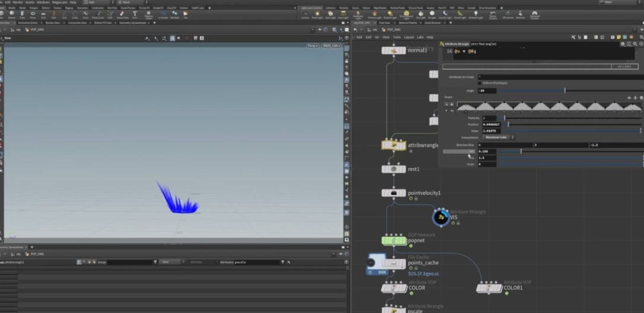
Task: Select the Spray Paint shelf tool
Action: pyautogui.click(x=121, y=14)
